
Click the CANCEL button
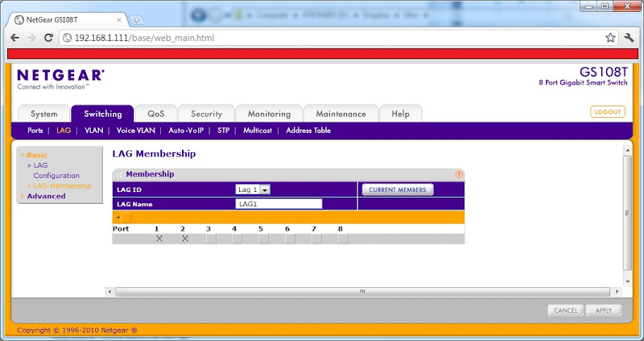566,310
